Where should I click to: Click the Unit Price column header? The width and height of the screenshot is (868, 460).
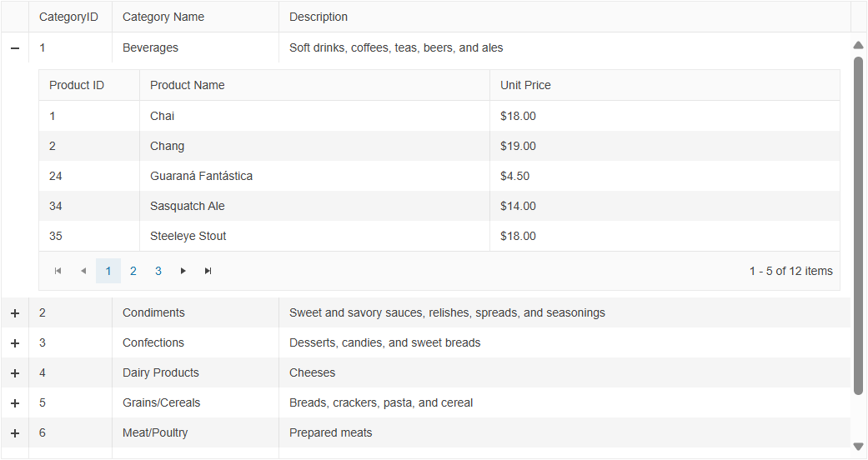tap(525, 85)
